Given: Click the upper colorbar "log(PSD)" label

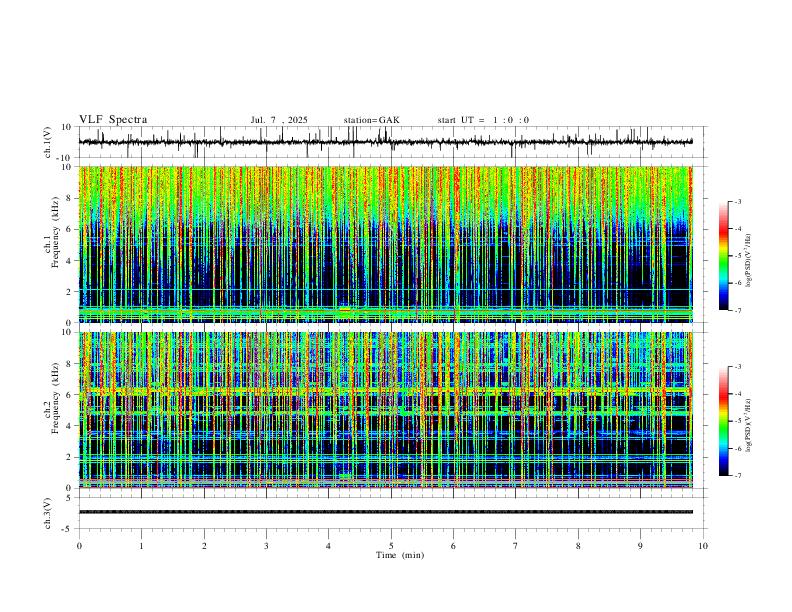Looking at the screenshot, I should tap(748, 261).
